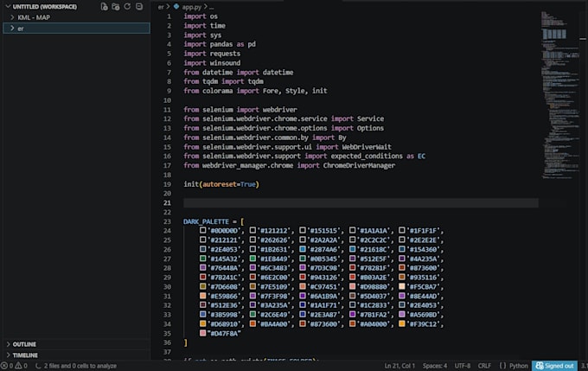Open color picker swatch for '#F5CBA7'
This screenshot has width=588, height=371.
click(x=402, y=286)
